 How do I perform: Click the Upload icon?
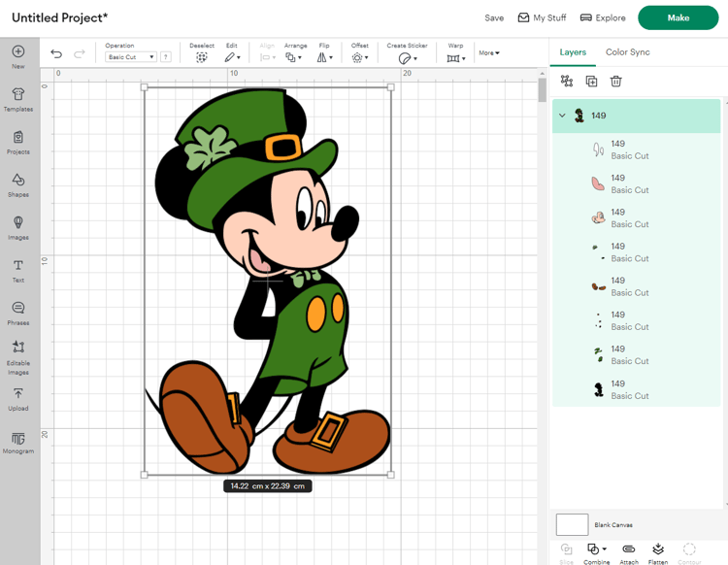[18, 394]
